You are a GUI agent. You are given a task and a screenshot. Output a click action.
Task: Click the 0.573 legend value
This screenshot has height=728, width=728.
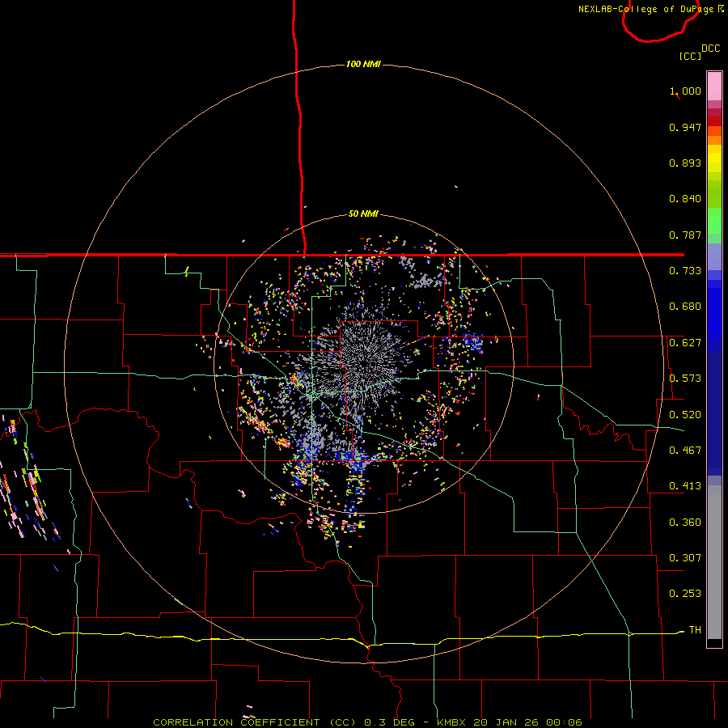[685, 379]
